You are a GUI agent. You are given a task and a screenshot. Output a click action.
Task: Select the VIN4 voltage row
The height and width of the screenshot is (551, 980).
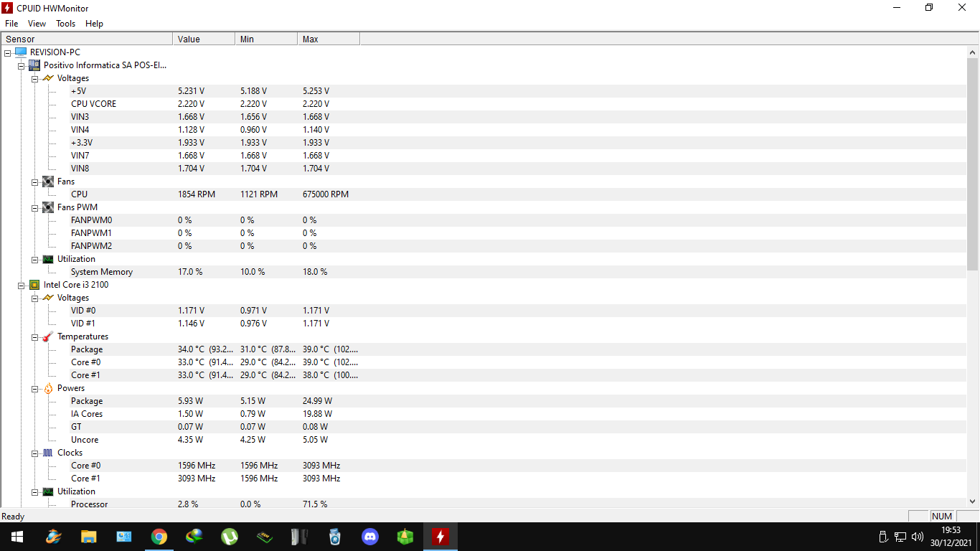[x=483, y=130]
